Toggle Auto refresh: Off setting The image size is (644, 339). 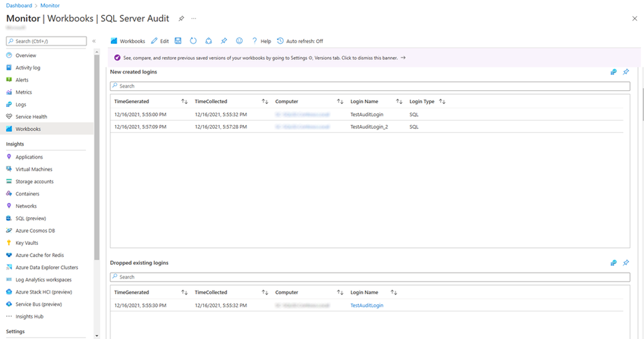click(300, 41)
